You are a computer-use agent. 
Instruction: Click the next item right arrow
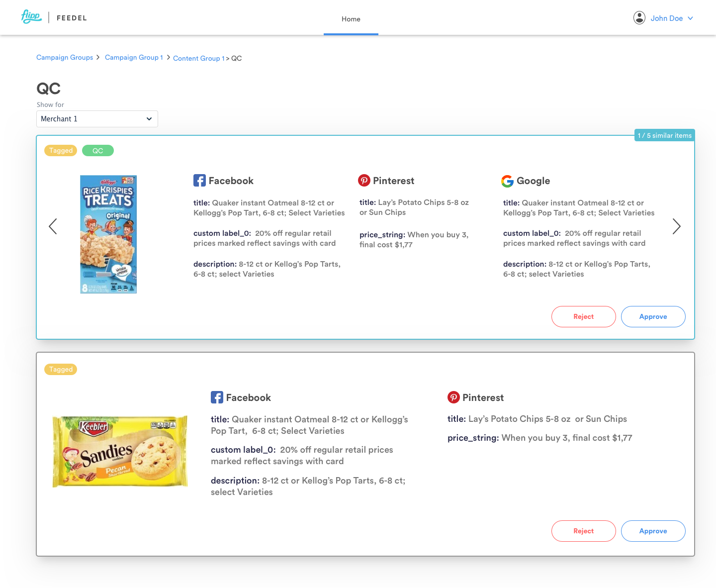[x=677, y=226]
